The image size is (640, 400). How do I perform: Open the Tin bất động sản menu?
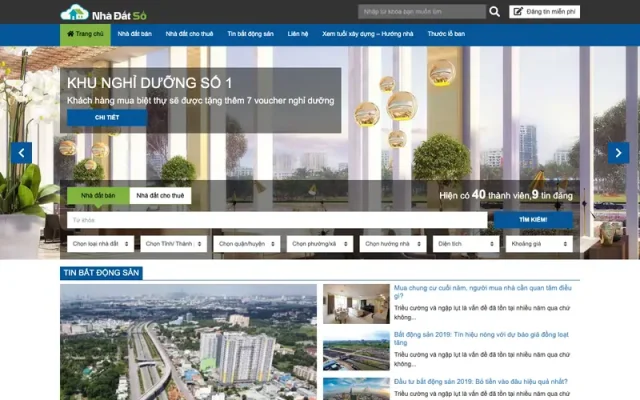coord(250,34)
